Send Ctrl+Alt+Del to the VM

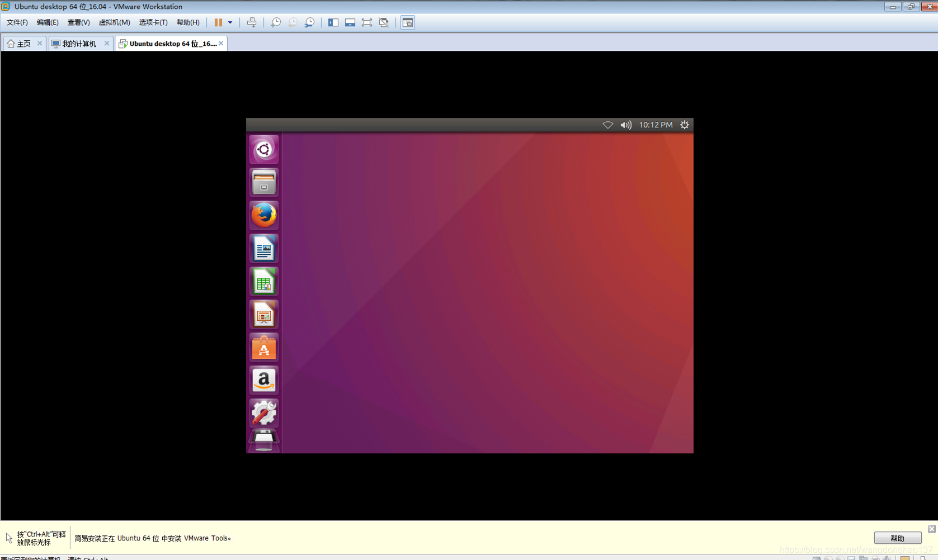tap(252, 22)
